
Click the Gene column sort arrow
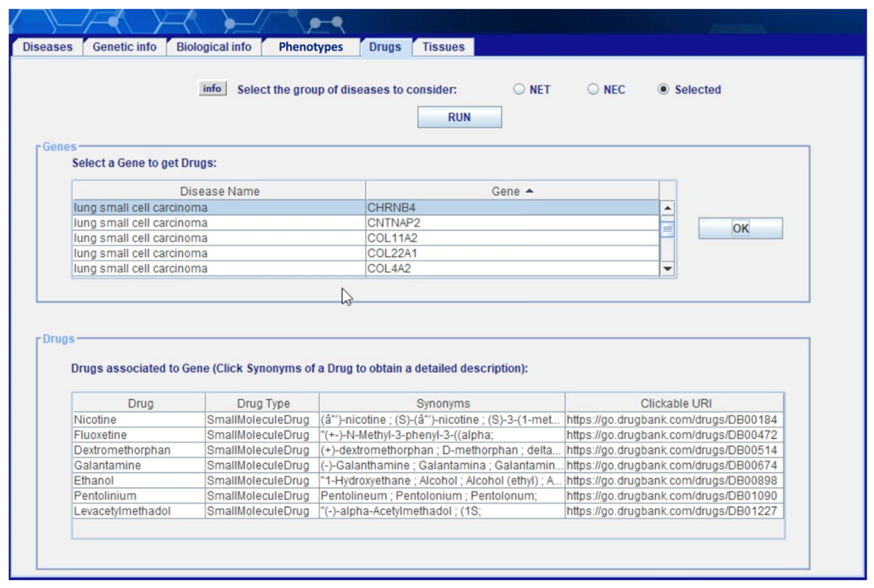(x=529, y=191)
